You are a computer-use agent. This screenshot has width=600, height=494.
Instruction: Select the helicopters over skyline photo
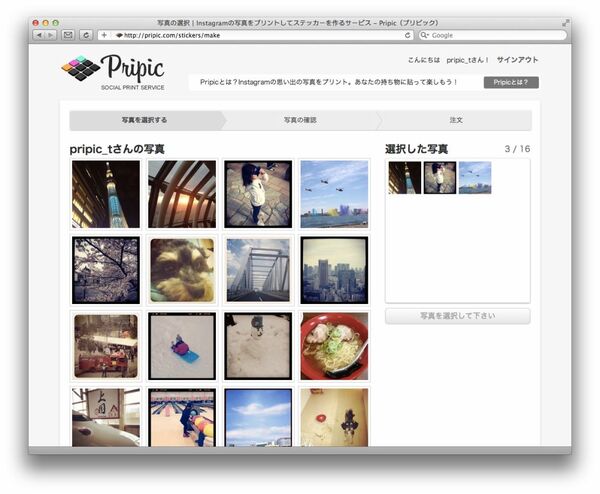334,194
